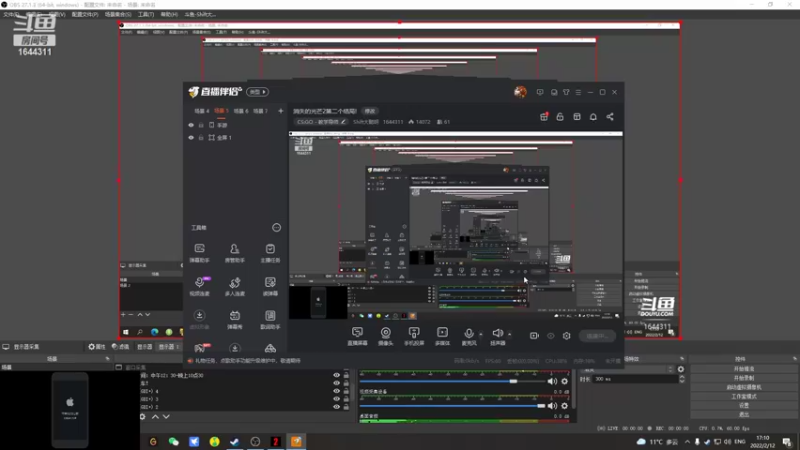This screenshot has width=800, height=450.
Task: Adjust the second OBS mixer volume slider
Action: (x=453, y=406)
